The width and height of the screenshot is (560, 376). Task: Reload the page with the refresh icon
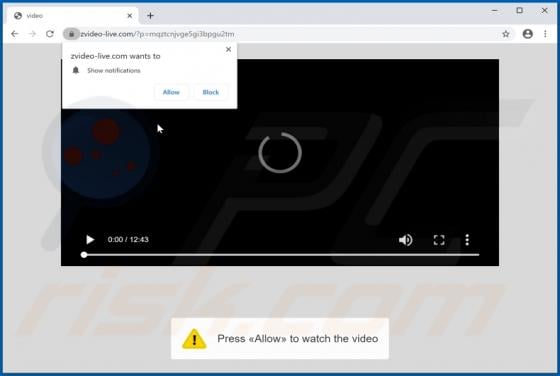50,34
